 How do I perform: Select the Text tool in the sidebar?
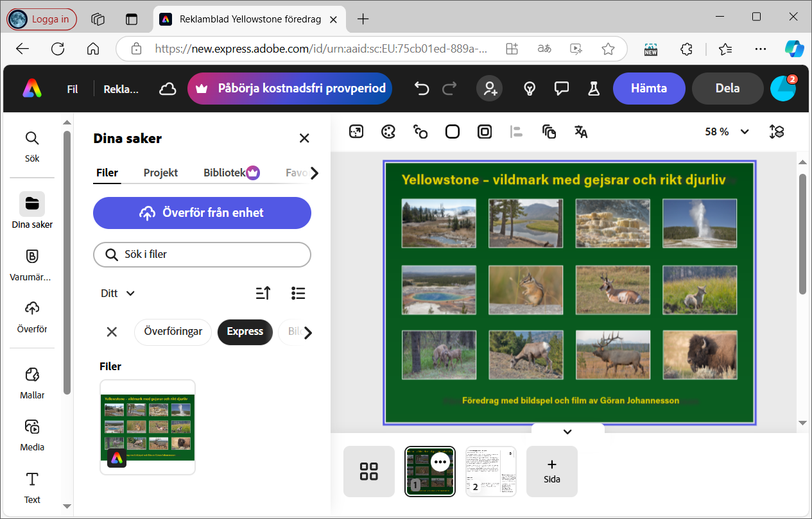click(32, 488)
